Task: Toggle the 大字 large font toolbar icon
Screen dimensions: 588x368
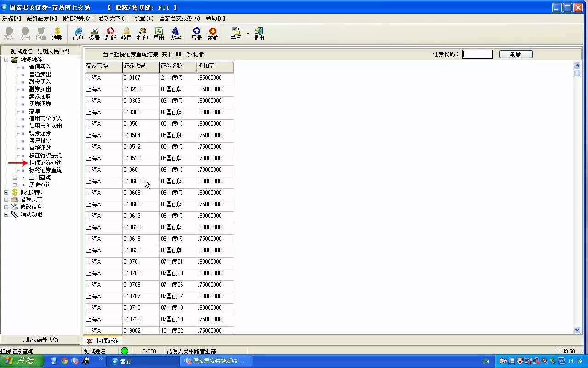Action: [175, 34]
